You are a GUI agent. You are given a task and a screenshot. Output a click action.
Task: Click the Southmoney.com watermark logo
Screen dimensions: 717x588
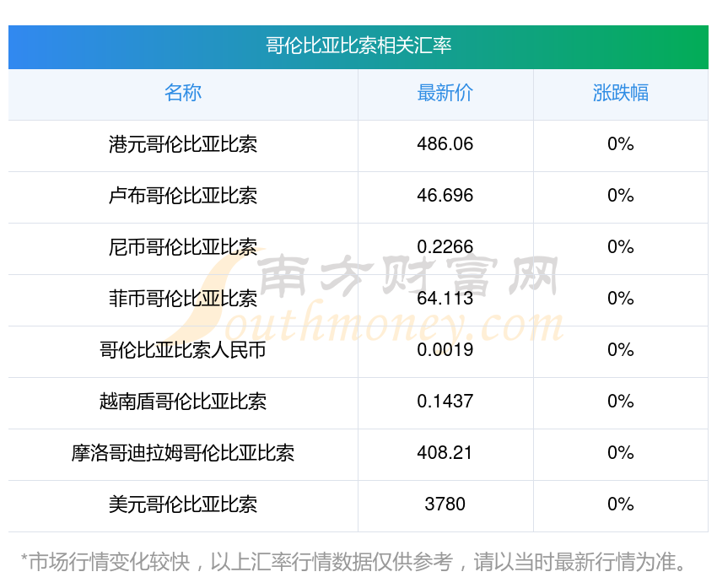point(366,297)
